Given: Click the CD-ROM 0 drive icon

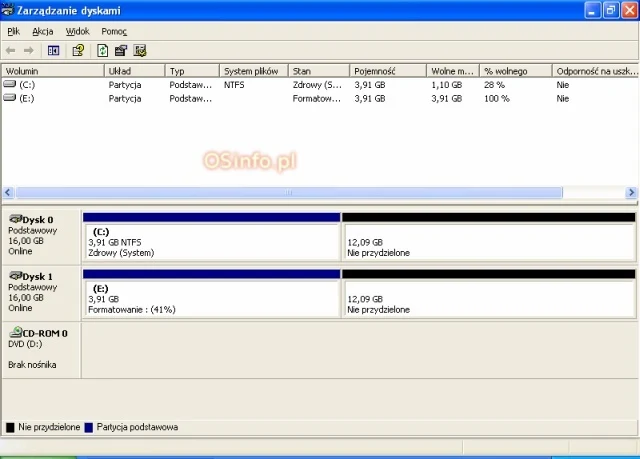Looking at the screenshot, I should (15, 333).
